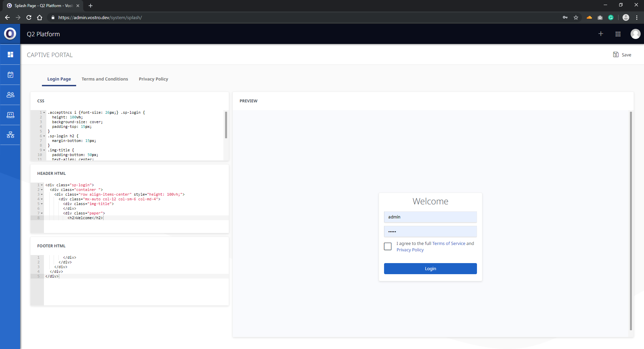Tick the agree to Terms of Service checkbox

(388, 247)
